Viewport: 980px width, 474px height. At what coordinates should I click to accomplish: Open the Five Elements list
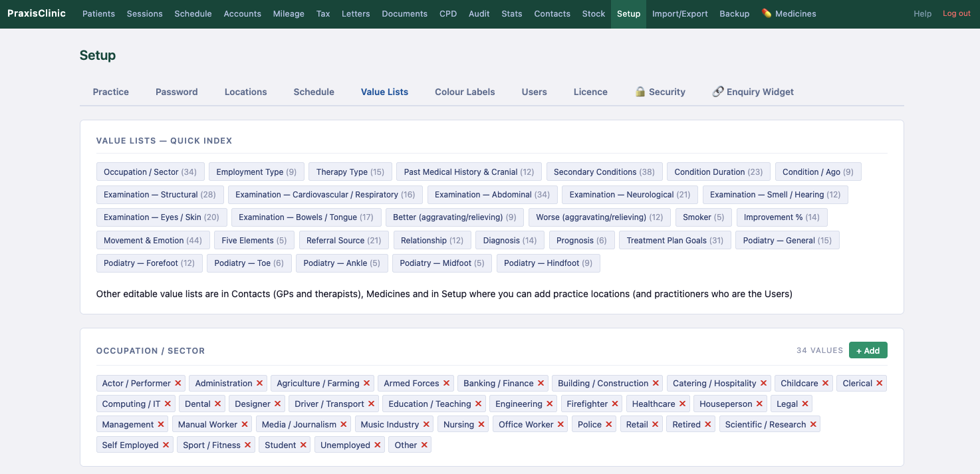click(x=254, y=241)
